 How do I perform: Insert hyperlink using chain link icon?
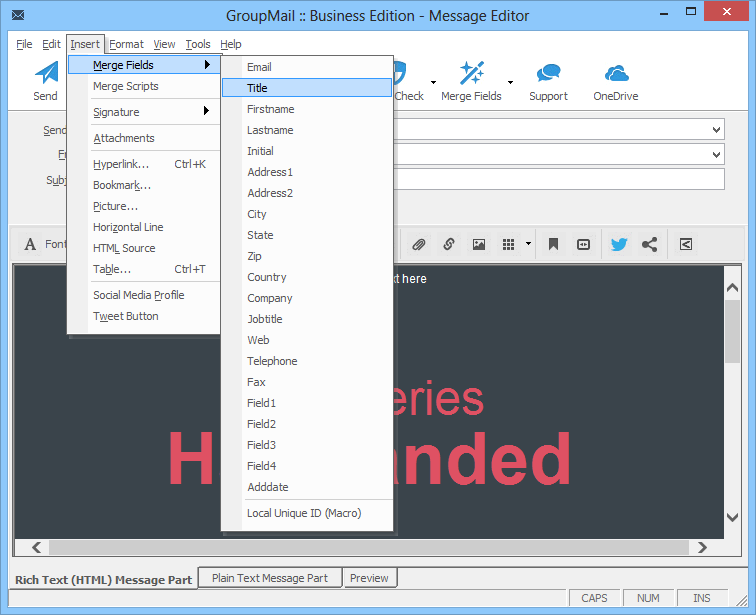coord(449,244)
